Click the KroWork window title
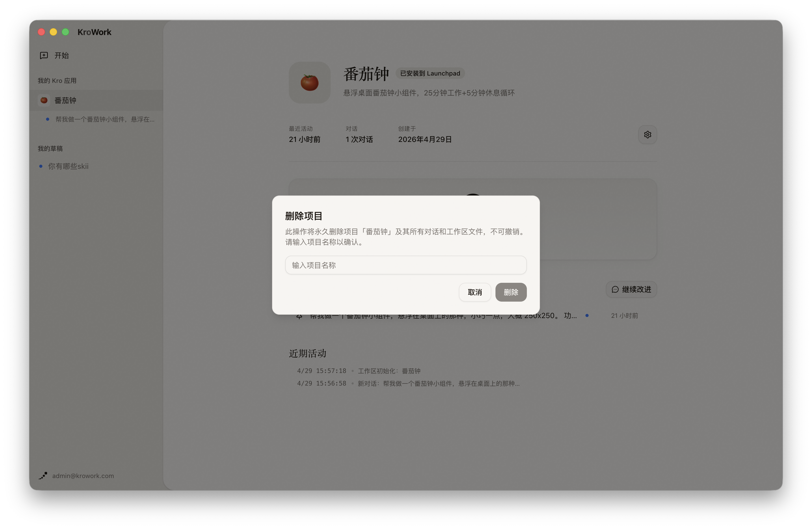 94,32
